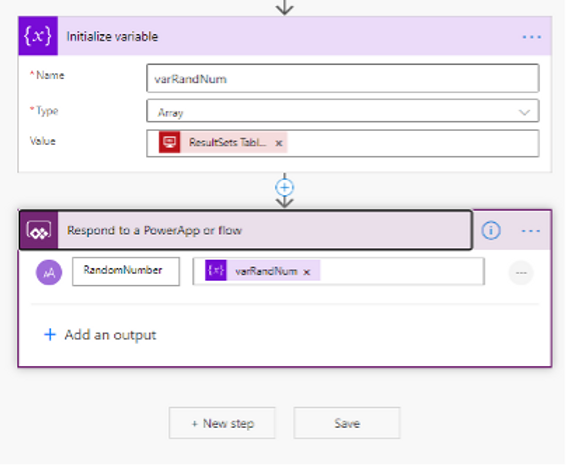
Task: Add a New step
Action: pyautogui.click(x=222, y=423)
